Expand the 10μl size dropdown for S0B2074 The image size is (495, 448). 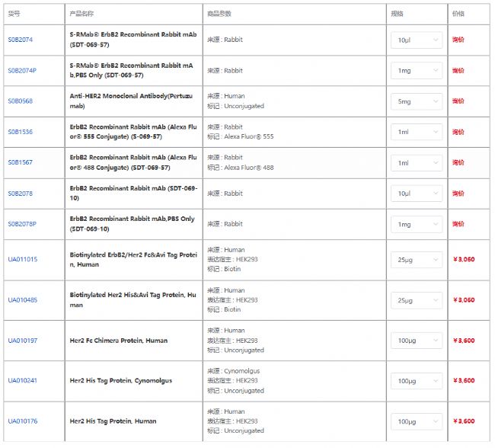[417, 40]
